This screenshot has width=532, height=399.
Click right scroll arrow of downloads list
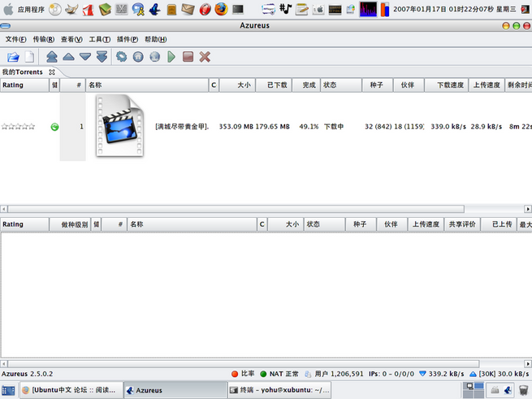[528, 209]
